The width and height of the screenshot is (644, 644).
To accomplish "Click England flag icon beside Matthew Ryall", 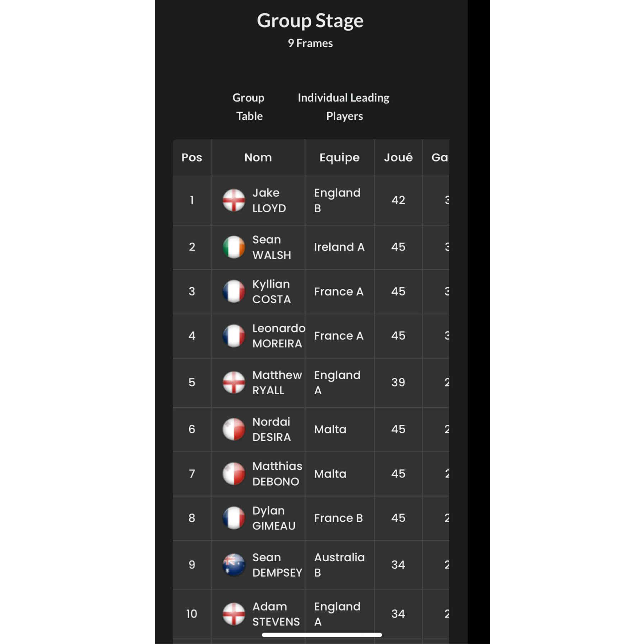I will coord(233,382).
